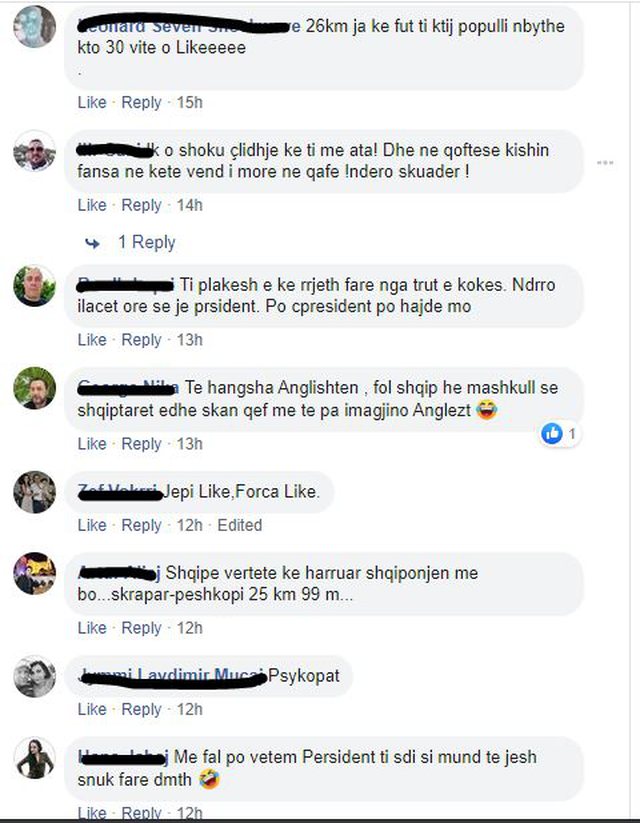Open the avatar beside the 'Shqipe vertete' comment

tap(34, 574)
